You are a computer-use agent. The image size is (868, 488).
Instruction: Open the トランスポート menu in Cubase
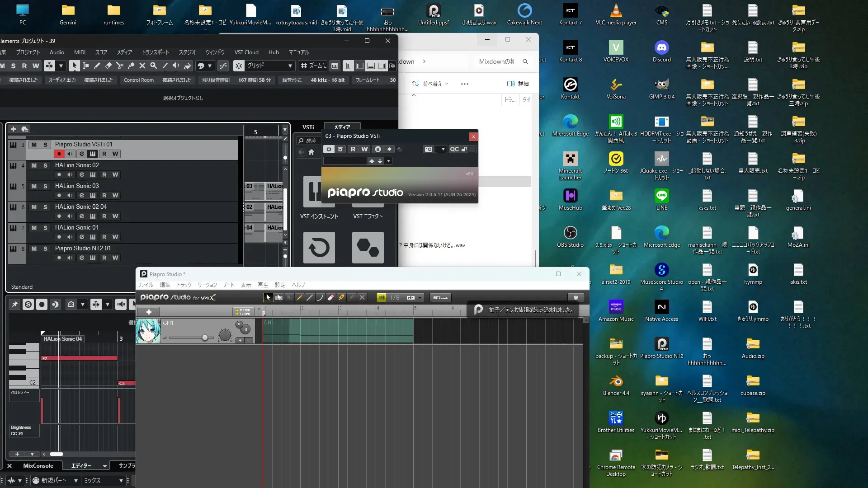155,52
